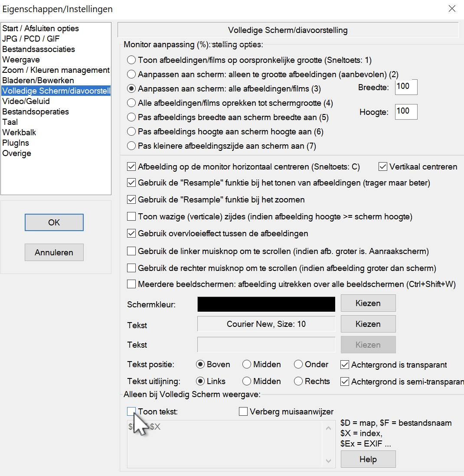The height and width of the screenshot is (476, 464).
Task: Choose stretch all images to screen (4)
Action: 131,103
